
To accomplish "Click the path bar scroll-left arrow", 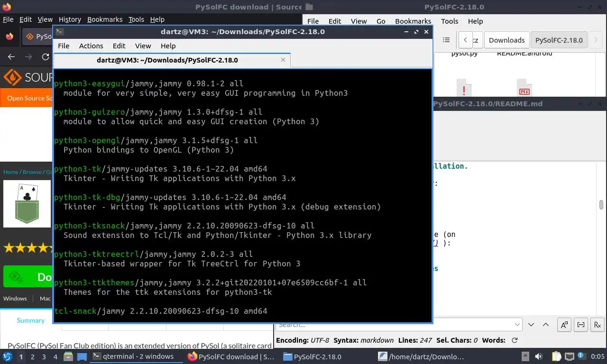I will coord(465,40).
